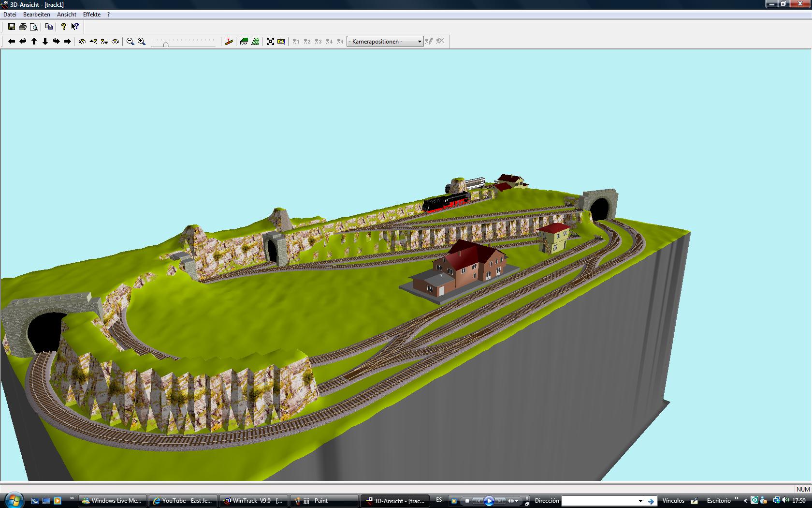
Task: Click the save icon in toolbar
Action: [x=12, y=27]
